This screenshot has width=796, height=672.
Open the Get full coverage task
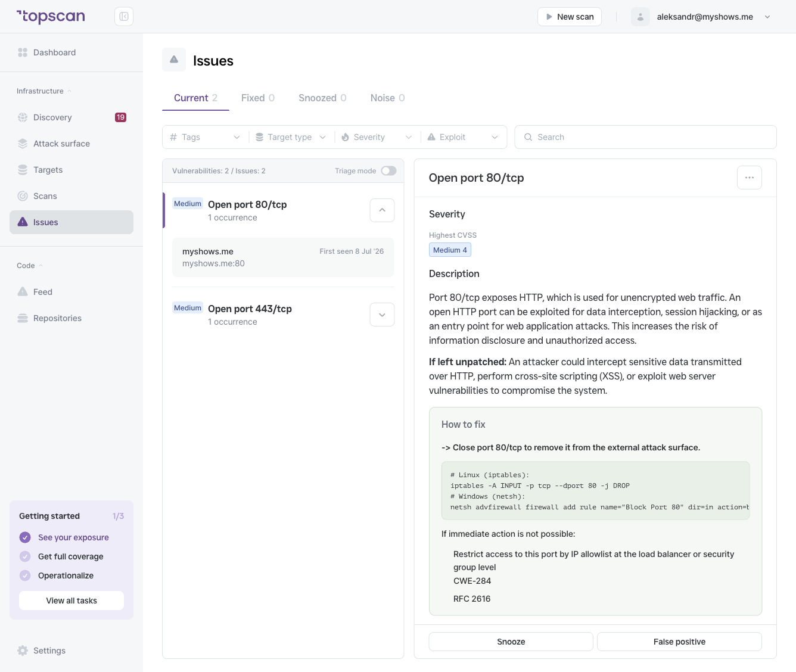point(71,556)
